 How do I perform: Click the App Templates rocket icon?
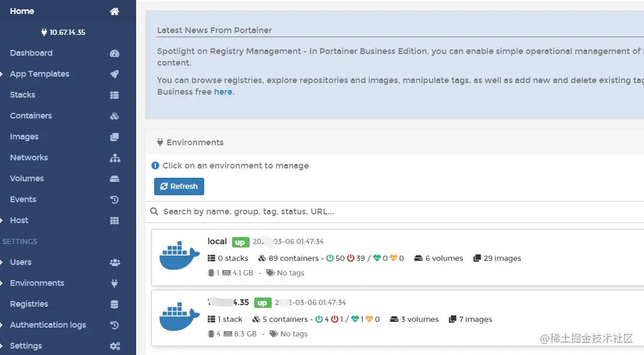point(115,74)
